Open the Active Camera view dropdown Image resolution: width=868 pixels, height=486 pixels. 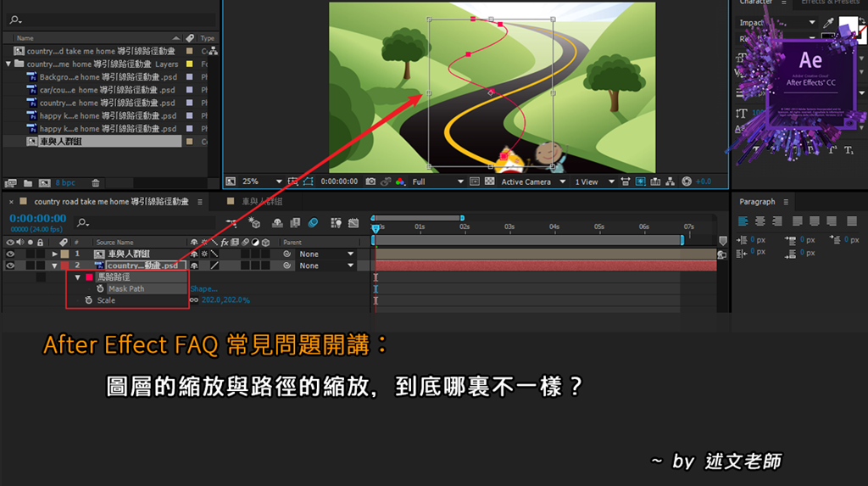coord(533,182)
